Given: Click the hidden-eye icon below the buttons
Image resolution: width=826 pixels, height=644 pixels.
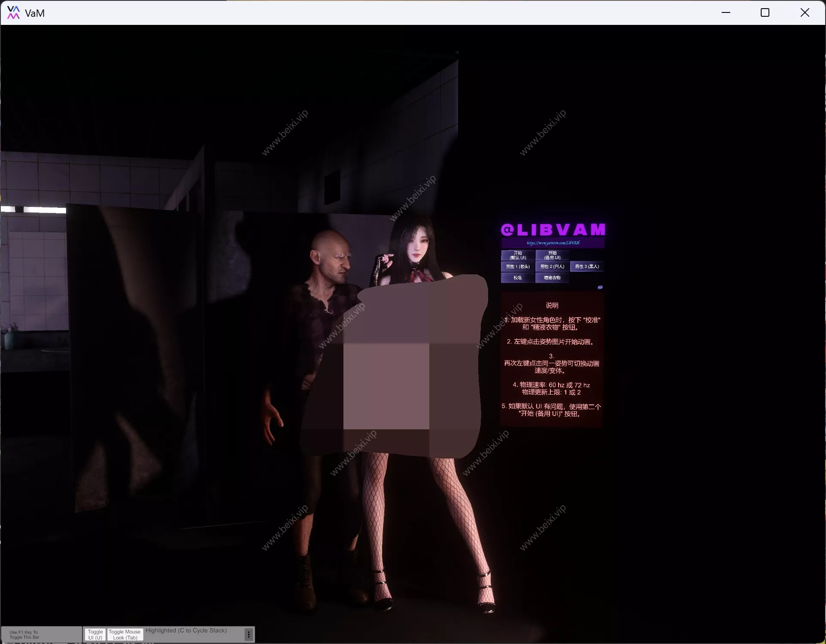Looking at the screenshot, I should tap(600, 287).
